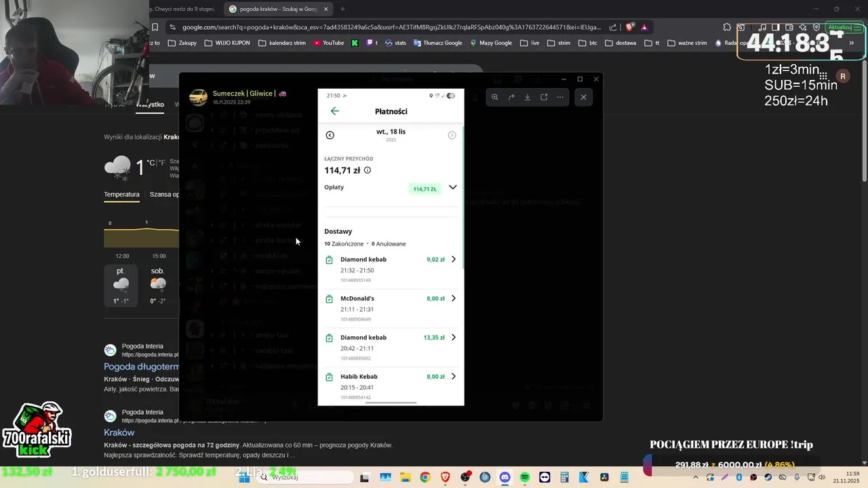
Task: Open the McDonald's 8,00 zł delivery chevron
Action: (x=454, y=298)
